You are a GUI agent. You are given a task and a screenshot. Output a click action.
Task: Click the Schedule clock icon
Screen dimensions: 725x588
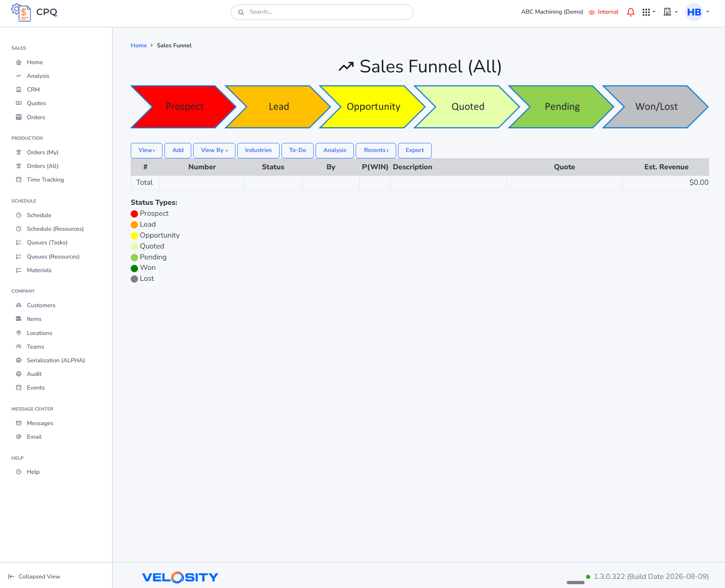pyautogui.click(x=19, y=215)
